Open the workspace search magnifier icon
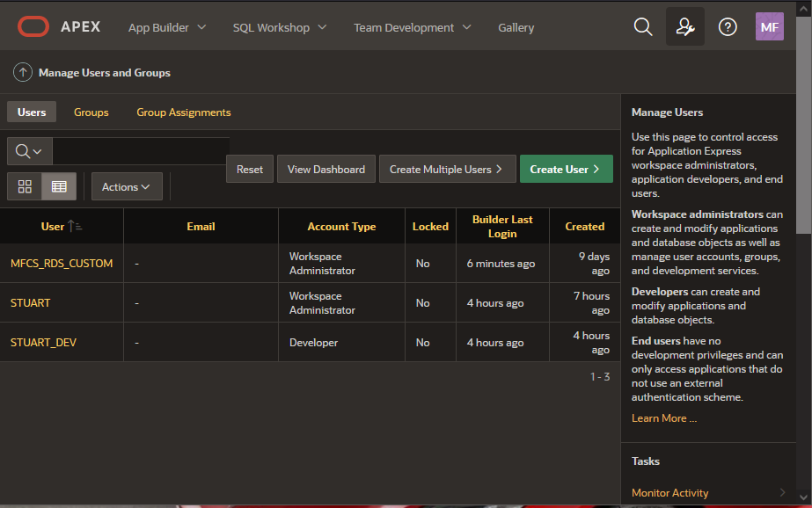Viewport: 812px width, 508px height. [643, 26]
